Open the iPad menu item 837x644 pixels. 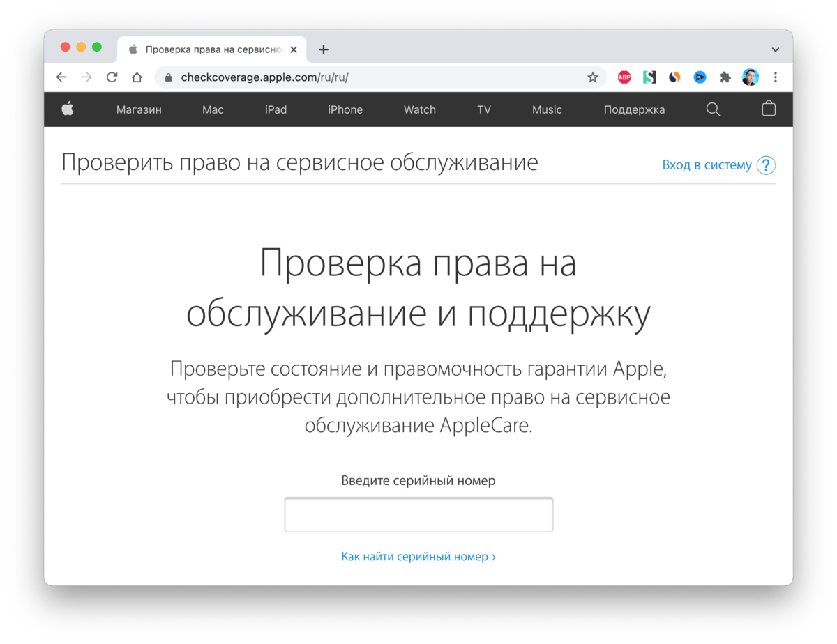click(x=276, y=109)
